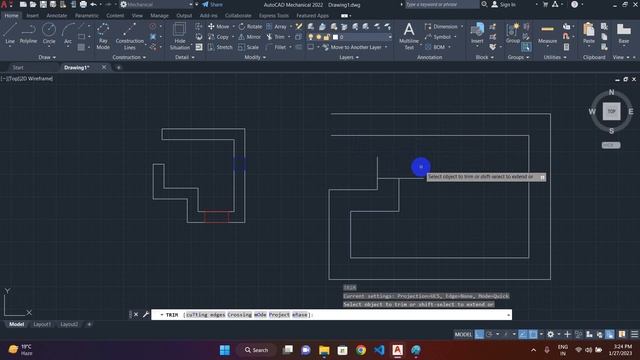Toggle object snap tracking in status bar
Viewport: 640px width, 360px height.
point(523,334)
